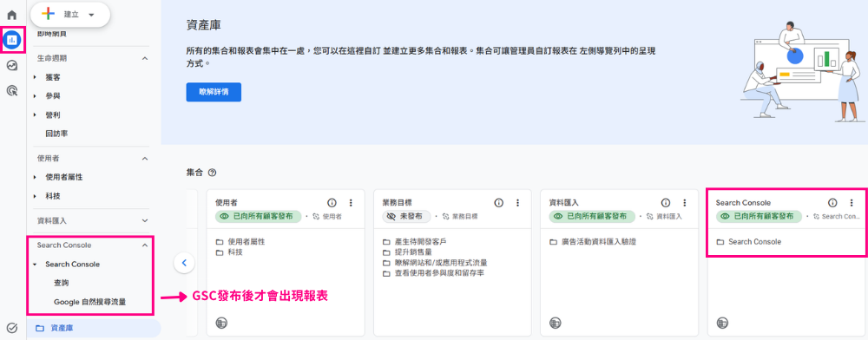Viewport: 868px width, 340px height.
Task: Expand the 使用者屬性 tree item
Action: [x=35, y=178]
